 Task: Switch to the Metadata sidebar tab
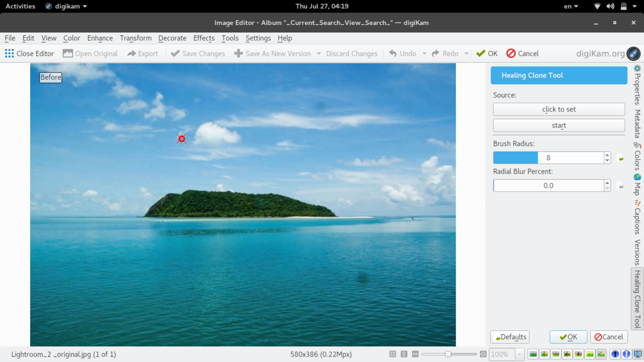tap(638, 124)
